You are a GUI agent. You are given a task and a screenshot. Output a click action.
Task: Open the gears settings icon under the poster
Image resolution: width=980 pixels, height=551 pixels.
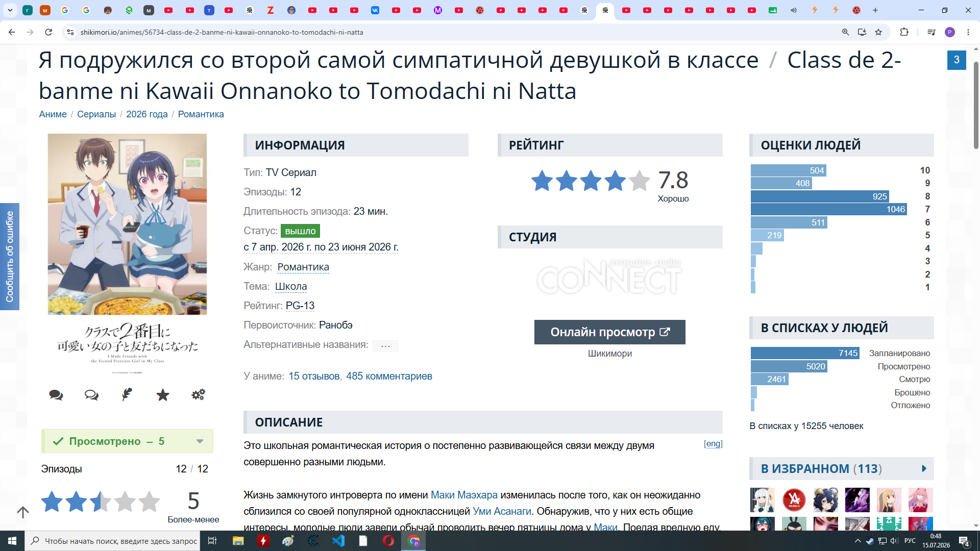[x=198, y=395]
